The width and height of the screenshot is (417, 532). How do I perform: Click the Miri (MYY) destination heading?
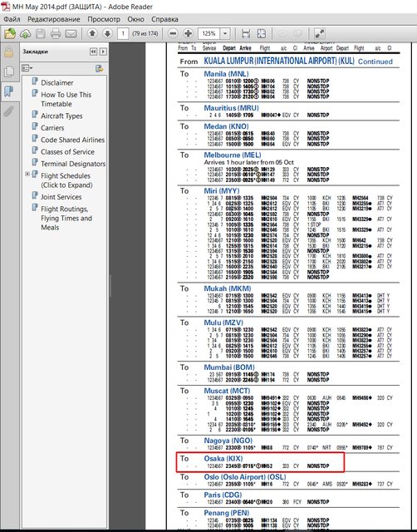tap(222, 190)
